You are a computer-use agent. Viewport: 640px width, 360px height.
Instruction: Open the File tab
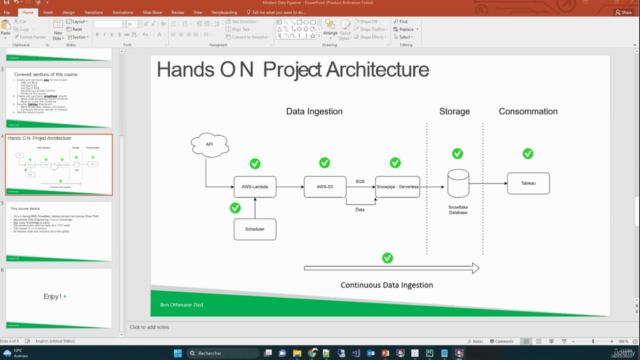point(7,13)
